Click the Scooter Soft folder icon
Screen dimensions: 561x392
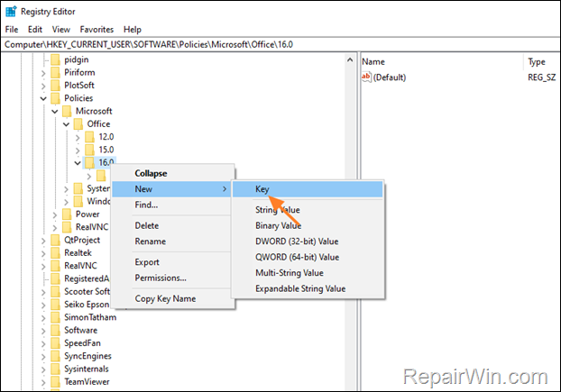(55, 292)
